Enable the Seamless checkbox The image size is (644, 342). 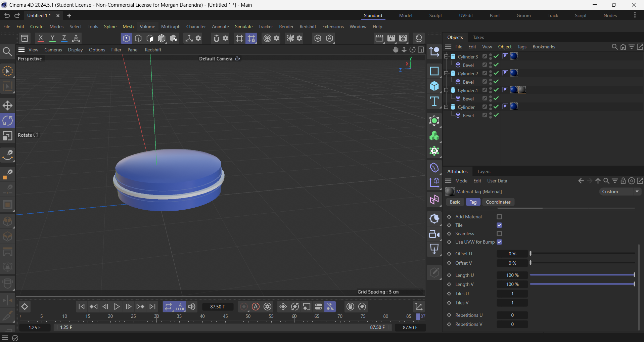click(499, 233)
